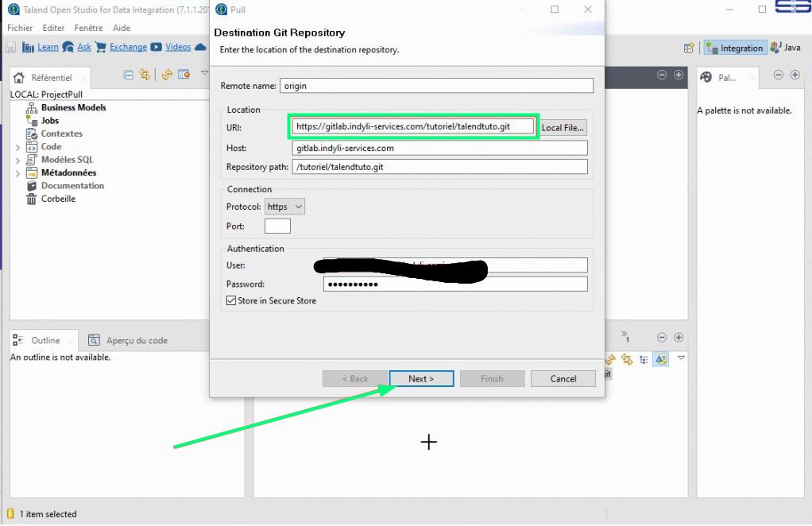This screenshot has width=812, height=526.
Task: Switch to Aperçu du code tab
Action: coord(128,340)
